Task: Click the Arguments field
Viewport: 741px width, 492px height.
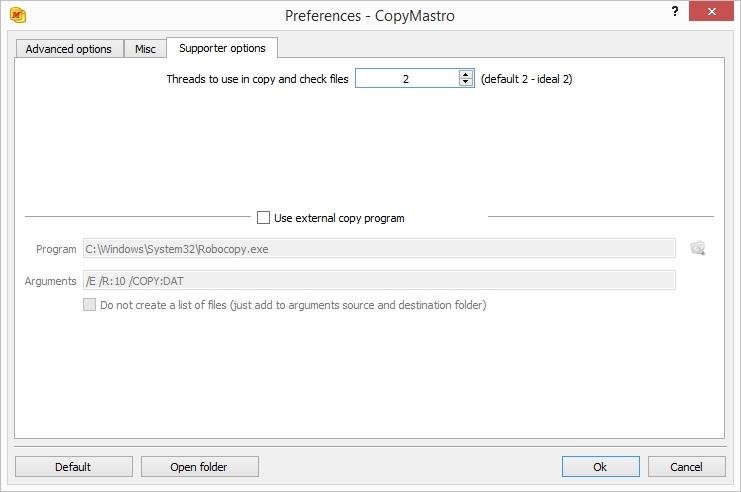Action: tap(379, 280)
